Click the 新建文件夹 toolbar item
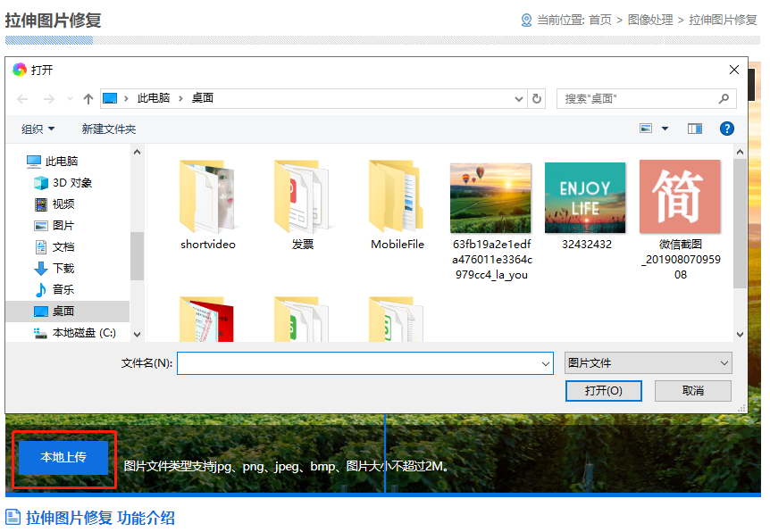This screenshot has width=770, height=532. click(109, 129)
